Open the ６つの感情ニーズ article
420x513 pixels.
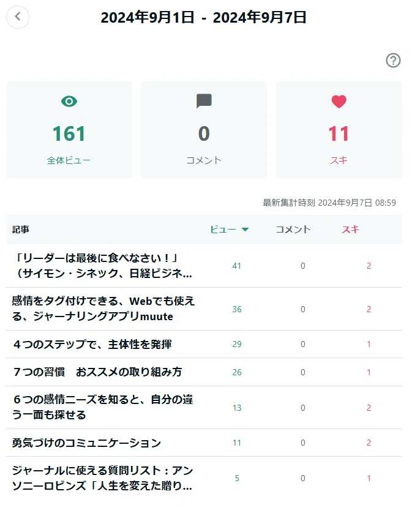click(103, 407)
